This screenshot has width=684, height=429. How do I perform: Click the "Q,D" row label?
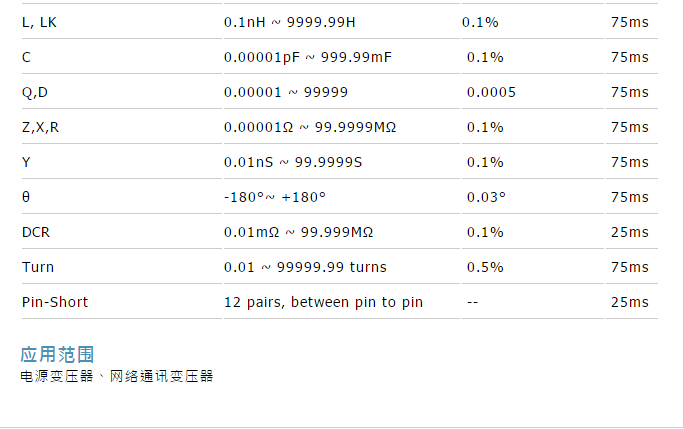pyautogui.click(x=34, y=92)
